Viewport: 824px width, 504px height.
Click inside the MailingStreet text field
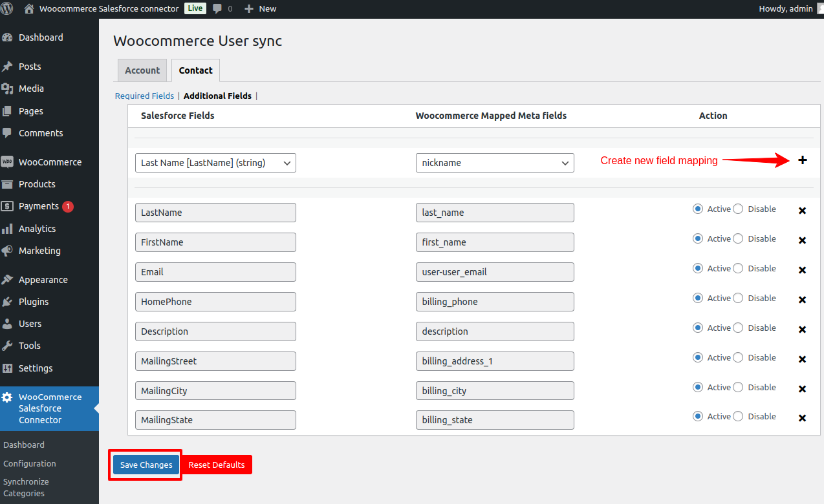pos(215,361)
